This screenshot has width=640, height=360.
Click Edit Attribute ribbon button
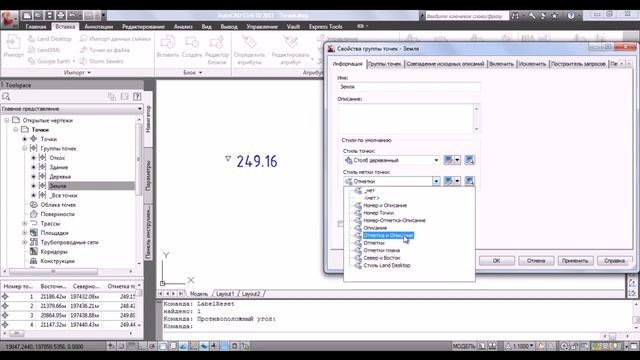(291, 49)
